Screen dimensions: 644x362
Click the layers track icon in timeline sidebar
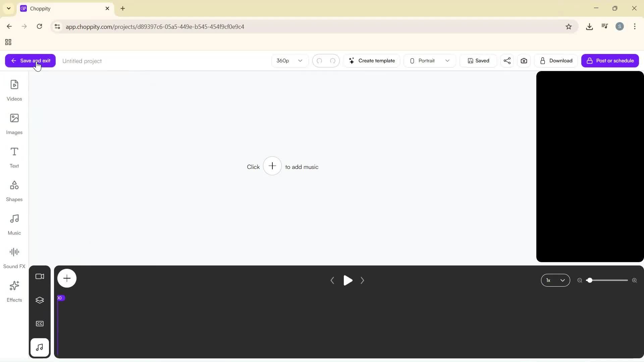40,300
